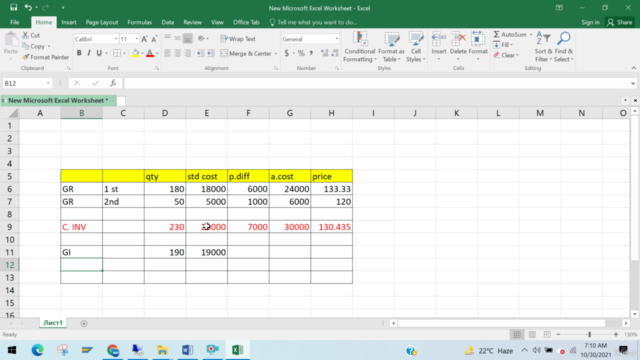This screenshot has height=360, width=640.
Task: Toggle Italic formatting
Action: point(89,53)
